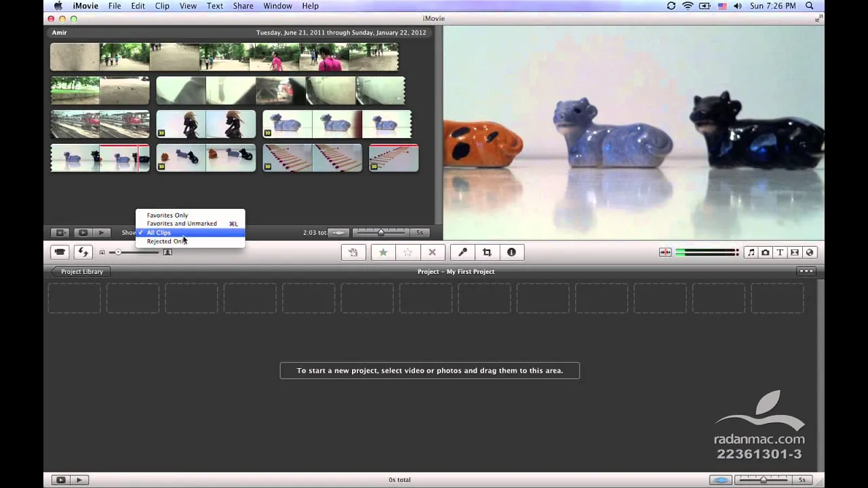The image size is (868, 488).
Task: Adjust project thumbnail duration slider at bottom
Action: point(764,480)
